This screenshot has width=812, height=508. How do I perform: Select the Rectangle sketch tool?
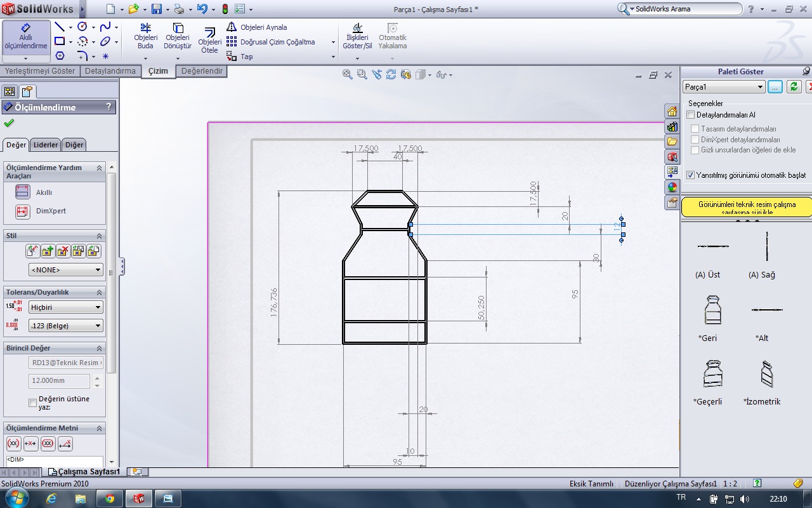60,41
